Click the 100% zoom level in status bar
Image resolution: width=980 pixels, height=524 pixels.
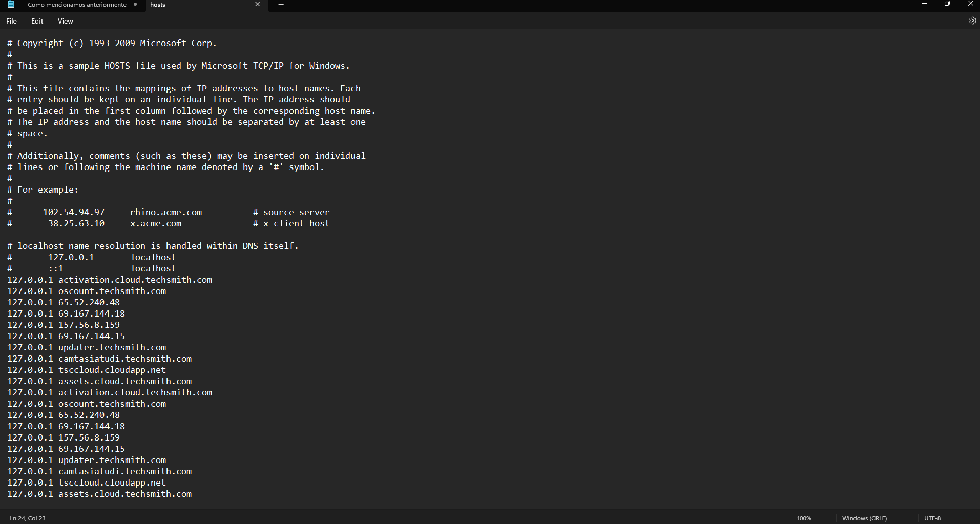[804, 518]
